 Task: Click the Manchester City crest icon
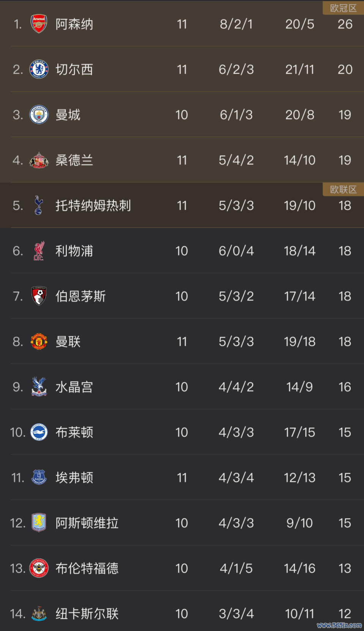click(39, 115)
